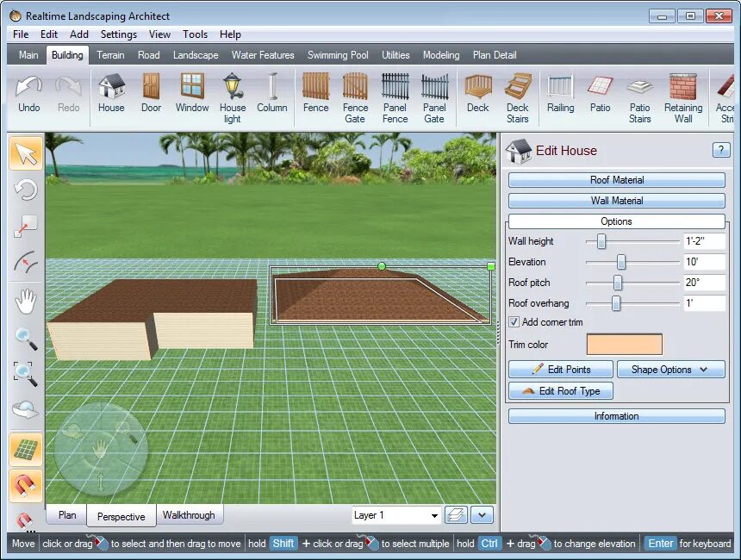741x560 pixels.
Task: Click the Roof pitch value field
Action: point(704,283)
